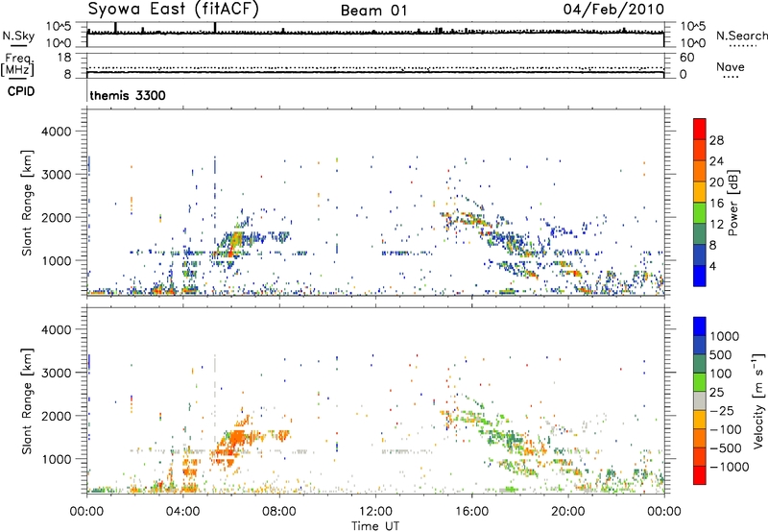This screenshot has height=532, width=768.
Task: Click the '2000' tick on the velocity panel
Action: 56,416
